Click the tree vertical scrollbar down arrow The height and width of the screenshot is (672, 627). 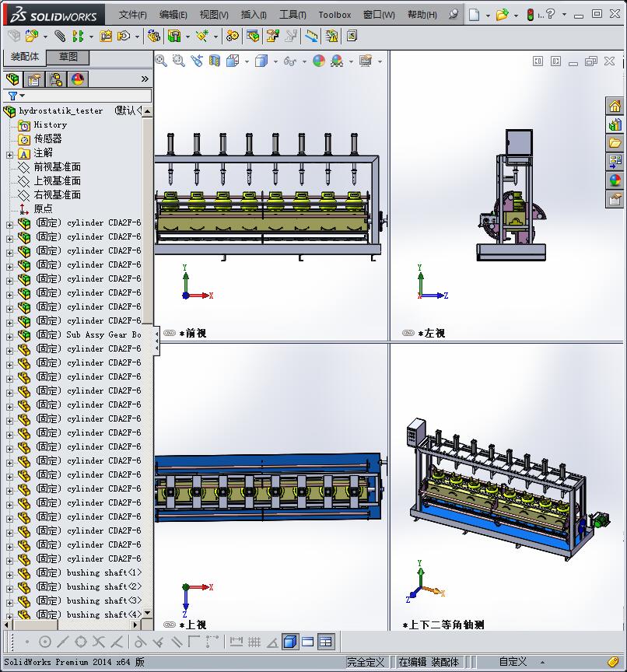click(x=148, y=614)
